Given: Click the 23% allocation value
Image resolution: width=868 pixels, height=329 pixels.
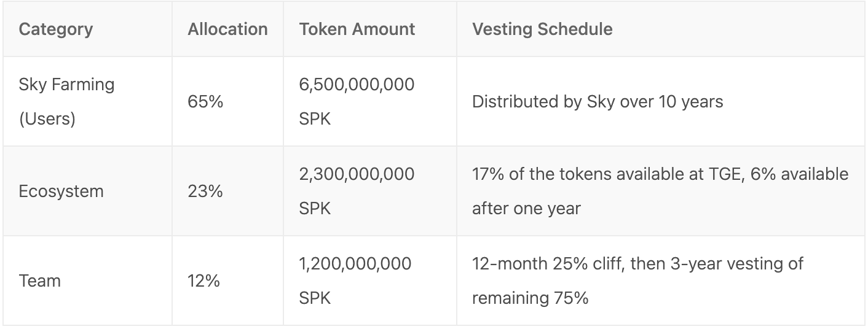Looking at the screenshot, I should coord(205,192).
